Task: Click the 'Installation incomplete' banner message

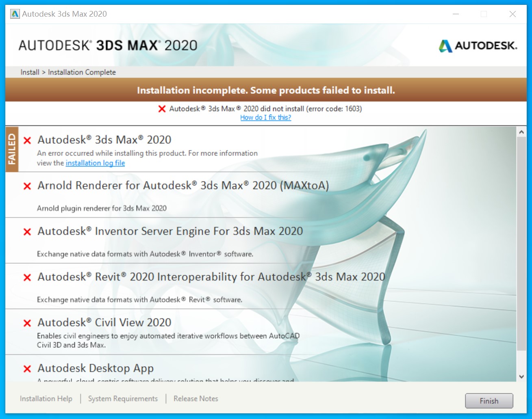Action: pyautogui.click(x=266, y=90)
